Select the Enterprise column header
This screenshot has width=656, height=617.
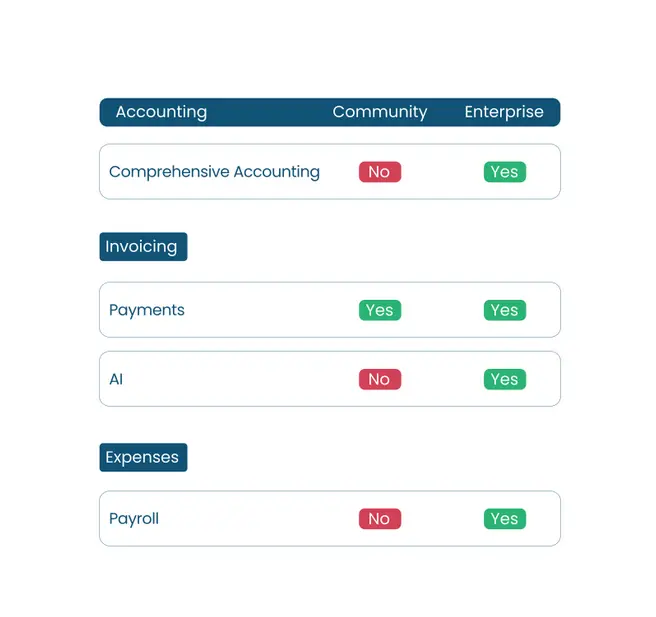(x=504, y=112)
